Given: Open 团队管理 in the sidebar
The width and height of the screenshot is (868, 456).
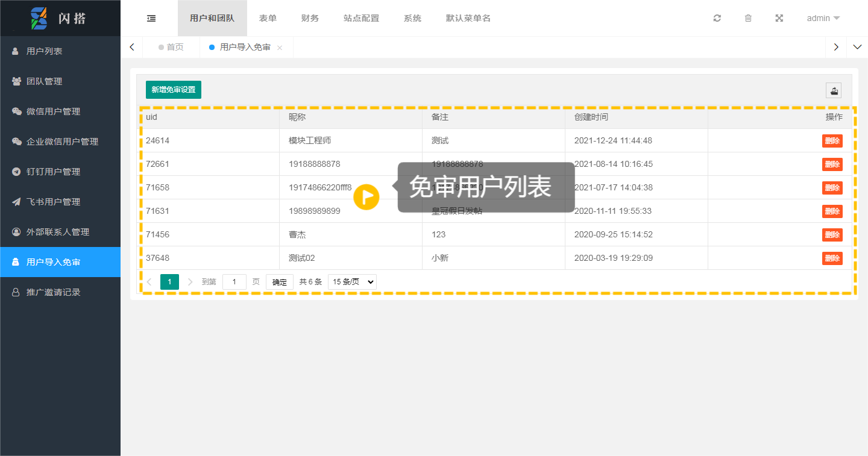Looking at the screenshot, I should [x=44, y=81].
